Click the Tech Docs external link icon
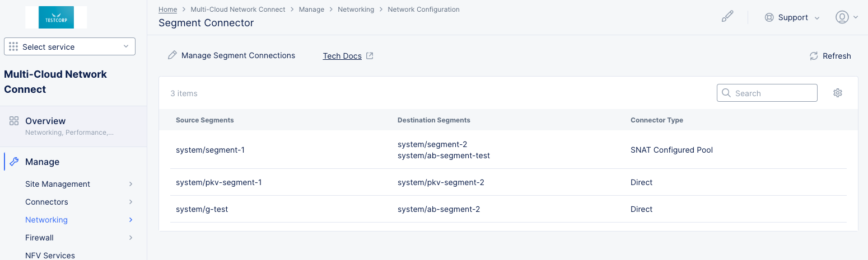Image resolution: width=868 pixels, height=260 pixels. 370,56
